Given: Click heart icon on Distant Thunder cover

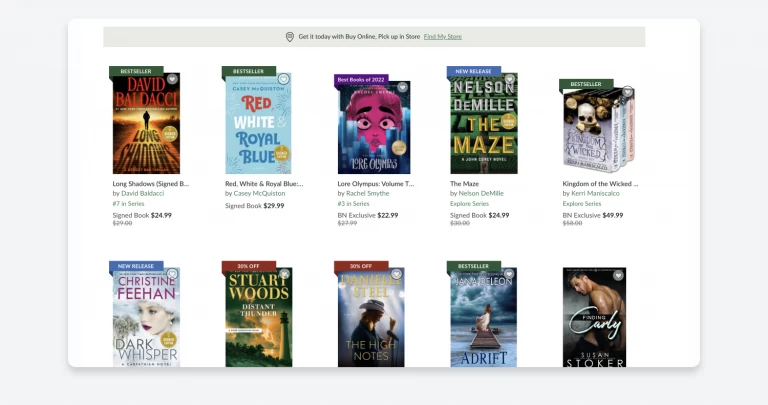Looking at the screenshot, I should coord(284,274).
